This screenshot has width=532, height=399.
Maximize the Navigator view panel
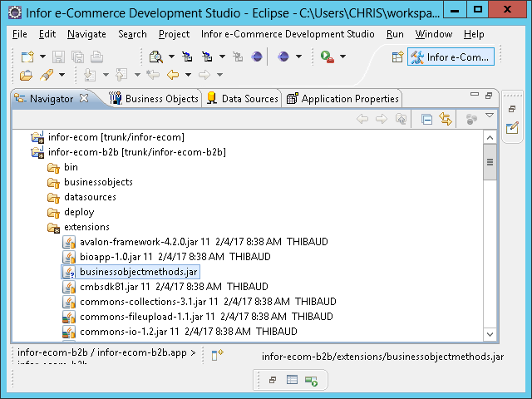coord(489,96)
